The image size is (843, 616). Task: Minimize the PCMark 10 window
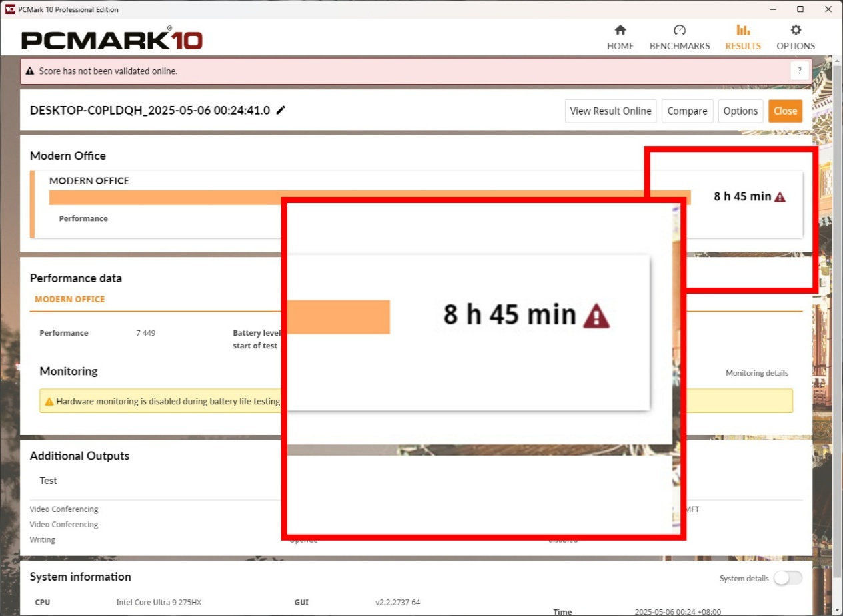773,9
